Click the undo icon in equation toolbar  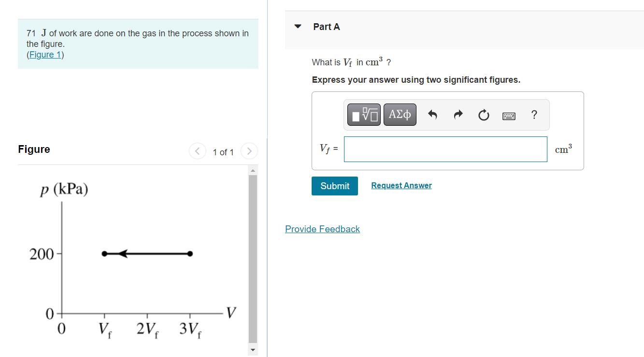(x=433, y=115)
